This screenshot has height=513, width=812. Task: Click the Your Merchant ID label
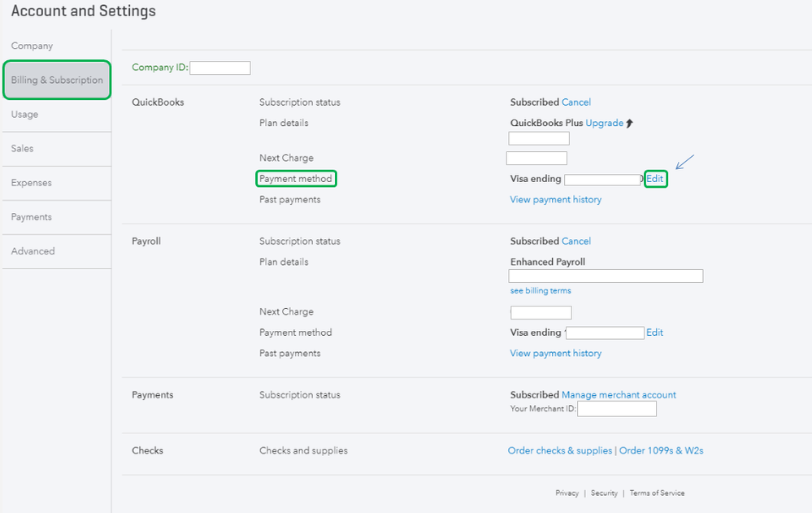click(543, 408)
